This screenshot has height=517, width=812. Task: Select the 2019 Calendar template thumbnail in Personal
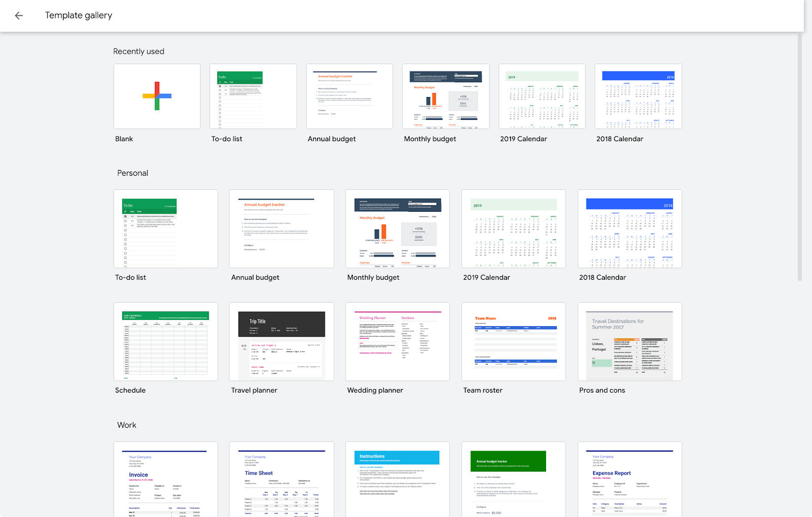point(514,229)
